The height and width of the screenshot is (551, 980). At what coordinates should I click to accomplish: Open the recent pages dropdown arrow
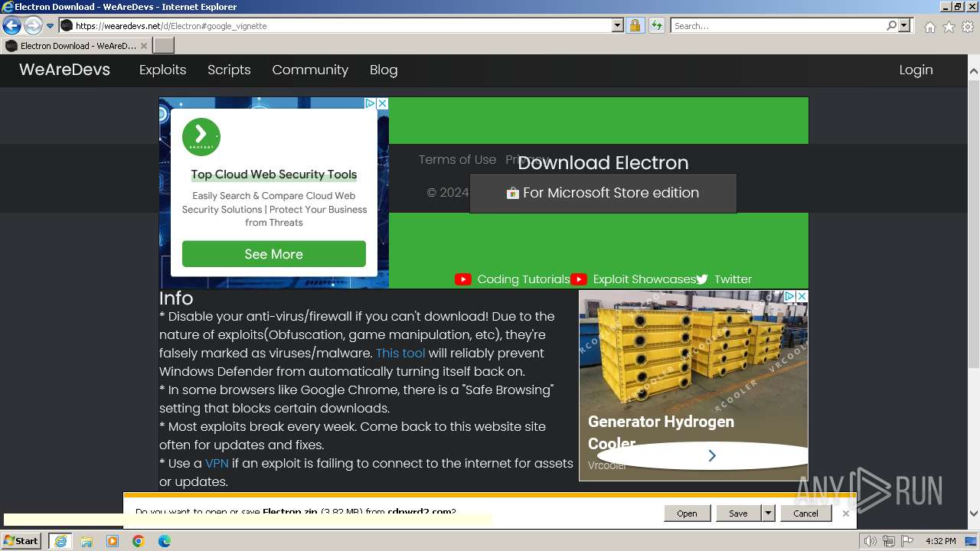50,26
